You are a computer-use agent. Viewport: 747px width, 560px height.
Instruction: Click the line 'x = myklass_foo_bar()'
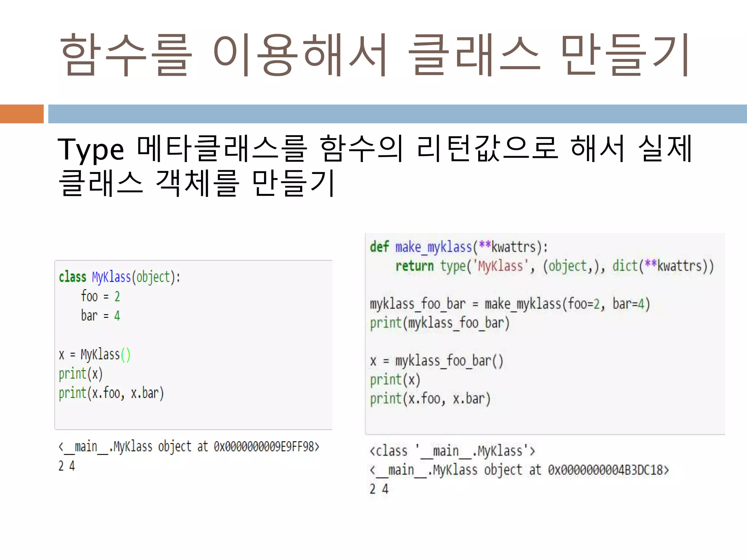click(437, 361)
